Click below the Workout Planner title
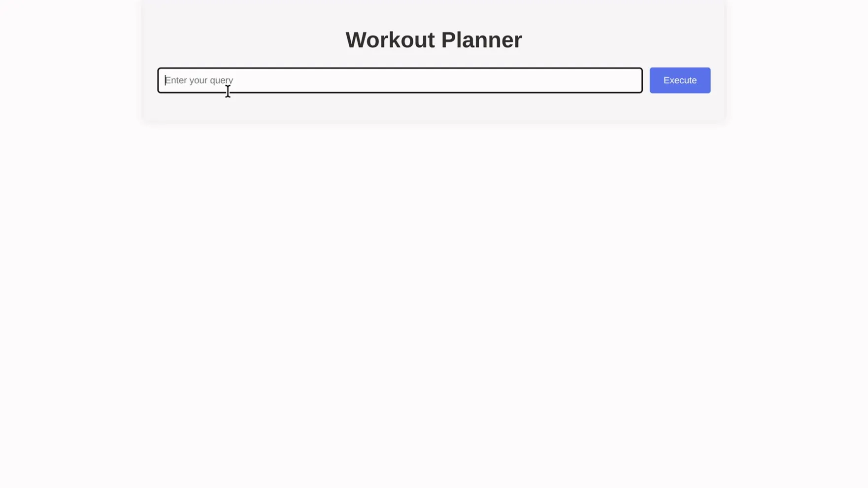868x488 pixels. 433,55
